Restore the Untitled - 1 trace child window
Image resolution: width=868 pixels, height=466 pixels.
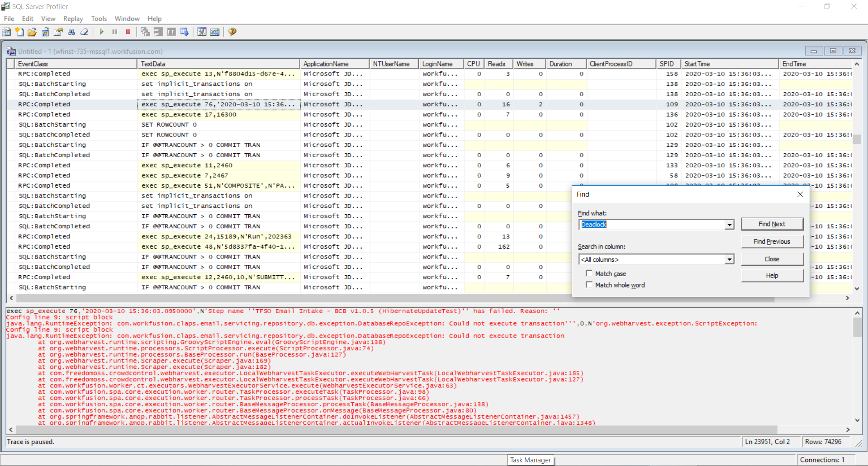pyautogui.click(x=833, y=51)
